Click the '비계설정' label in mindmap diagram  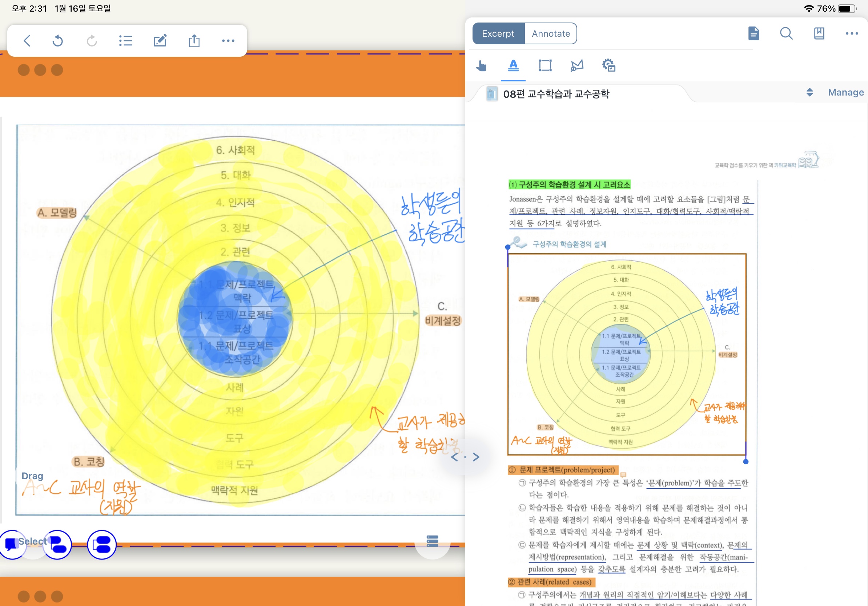[x=443, y=321]
